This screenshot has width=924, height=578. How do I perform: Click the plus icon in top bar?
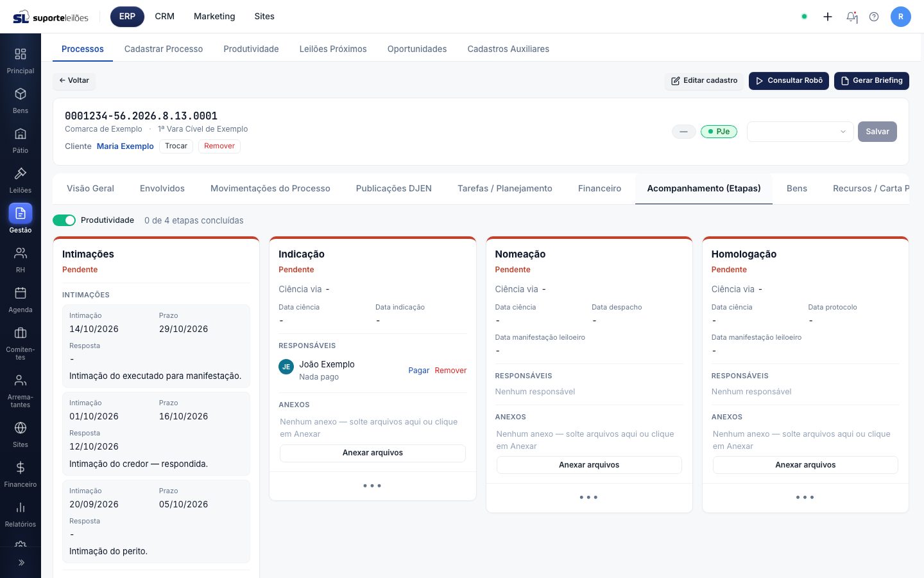828,17
